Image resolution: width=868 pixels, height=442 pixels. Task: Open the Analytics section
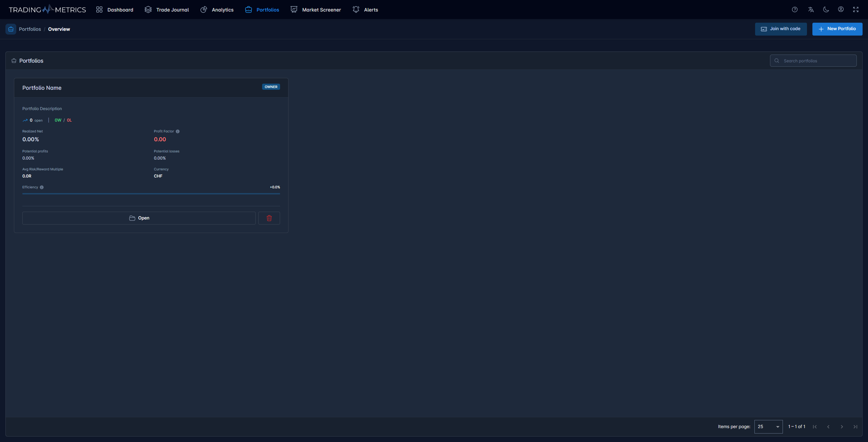(x=217, y=10)
